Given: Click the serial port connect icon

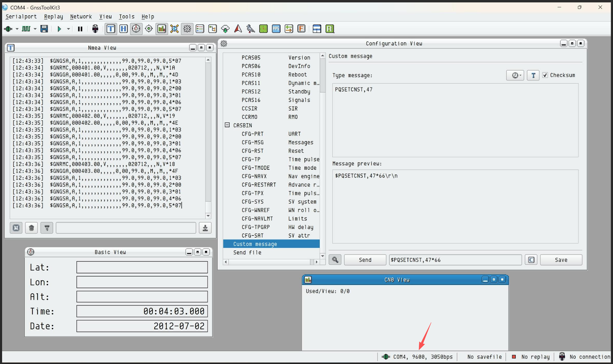Looking at the screenshot, I should coord(8,29).
